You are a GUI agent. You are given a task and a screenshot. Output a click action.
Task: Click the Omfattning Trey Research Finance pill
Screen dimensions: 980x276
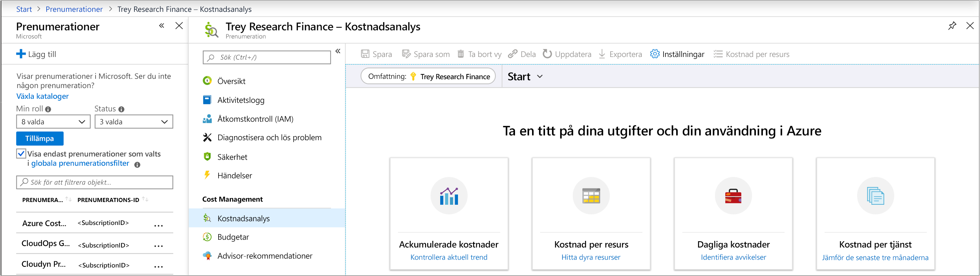[x=428, y=76]
